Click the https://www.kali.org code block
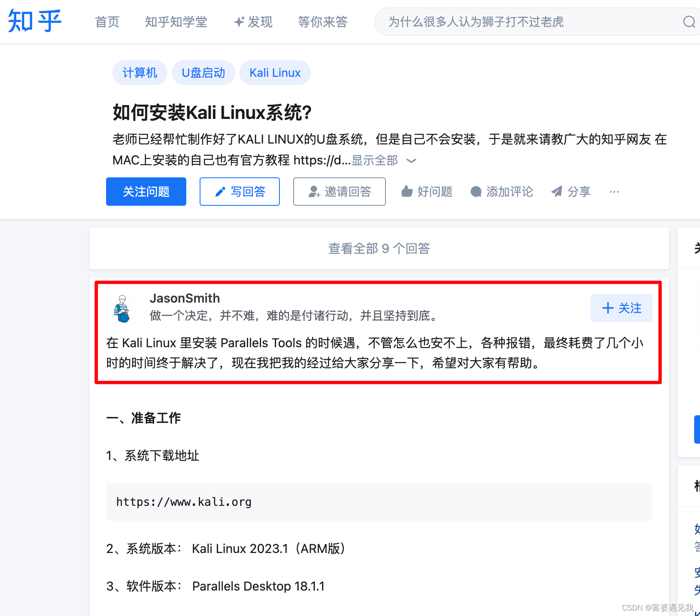This screenshot has height=616, width=700. coord(379,502)
